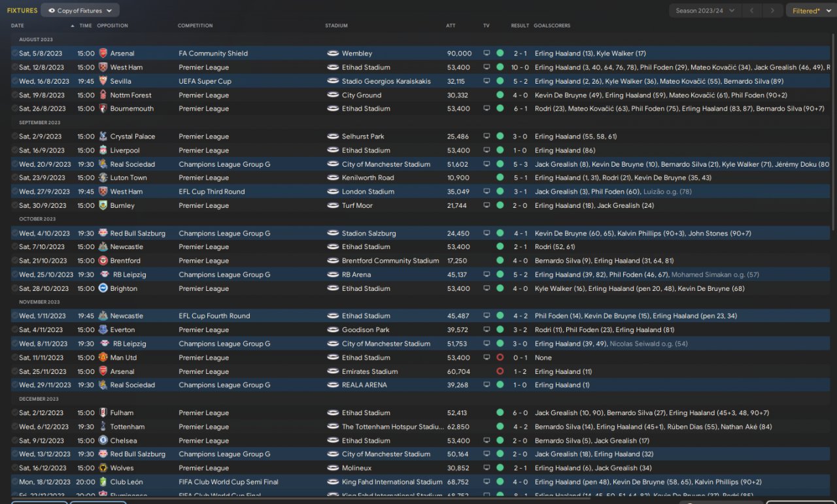Viewport: 837px width, 504px height.
Task: Open the Sevilla club badge
Action: (103, 81)
